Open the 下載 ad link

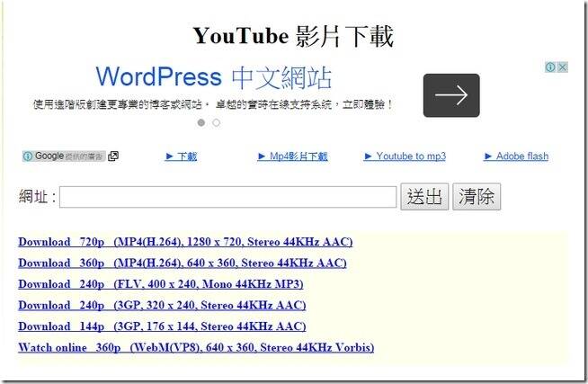(181, 156)
